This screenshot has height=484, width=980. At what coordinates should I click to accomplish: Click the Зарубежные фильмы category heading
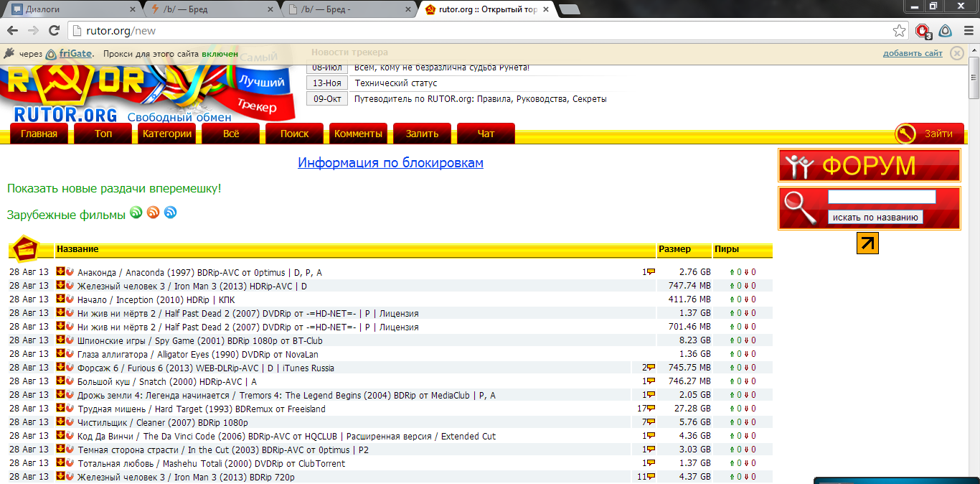pyautogui.click(x=66, y=215)
